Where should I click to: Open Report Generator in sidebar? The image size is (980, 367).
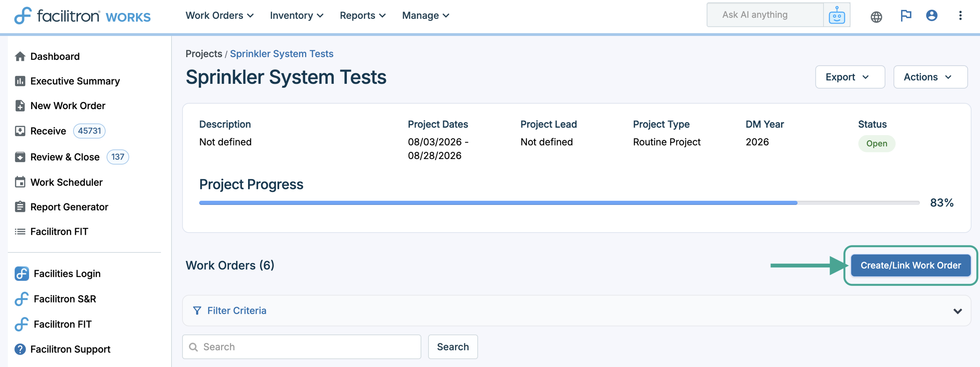pos(69,207)
